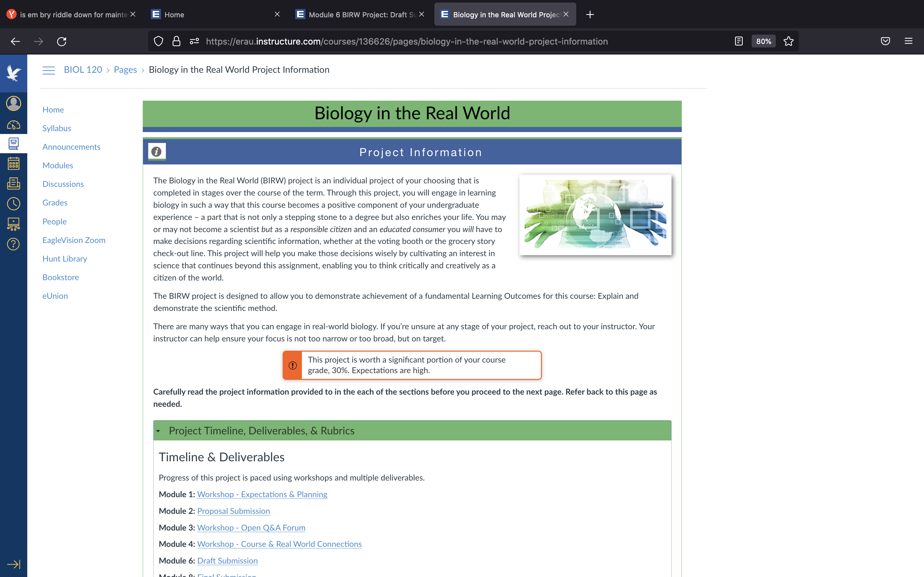Open the Dashboard icon in global navigation

(x=13, y=125)
